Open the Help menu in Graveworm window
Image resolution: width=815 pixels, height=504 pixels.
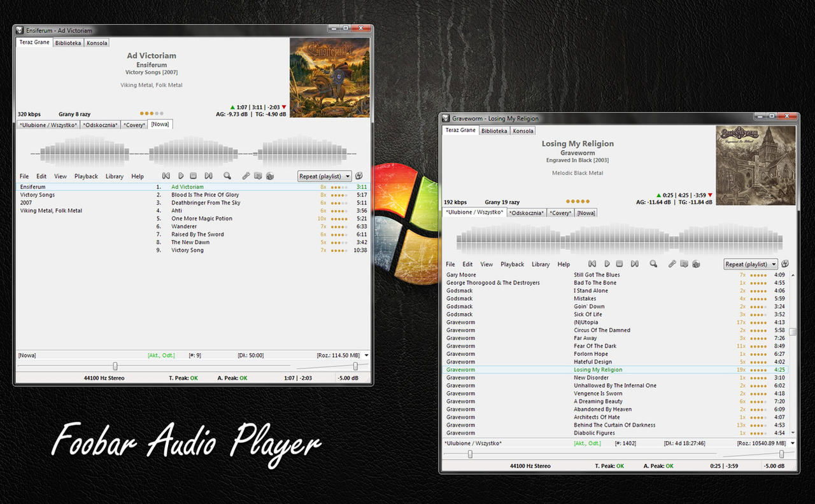(563, 264)
